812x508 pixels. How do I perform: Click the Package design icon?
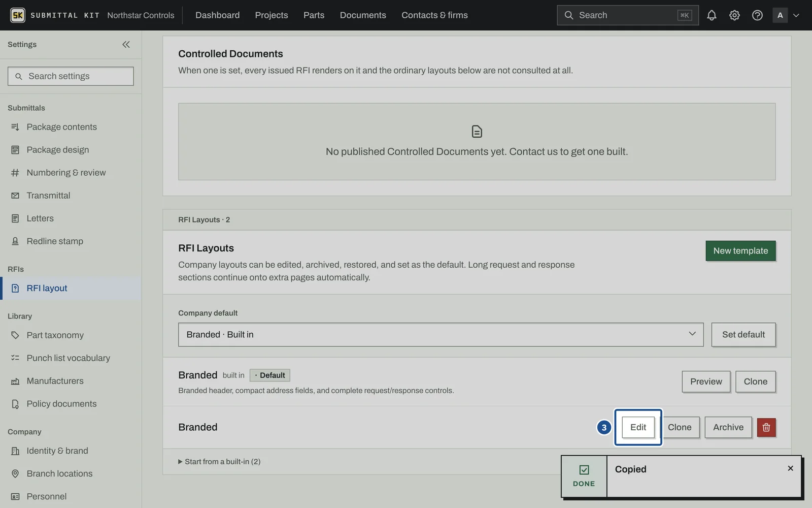[x=15, y=150]
